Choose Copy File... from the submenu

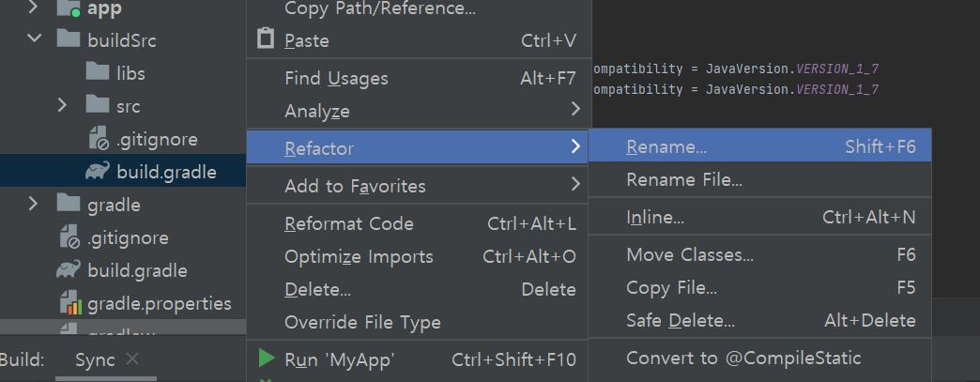pos(760,287)
